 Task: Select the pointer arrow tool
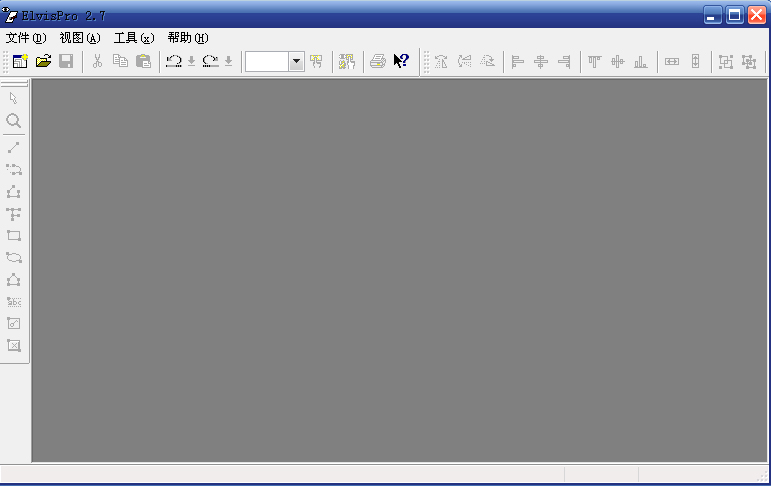point(14,98)
